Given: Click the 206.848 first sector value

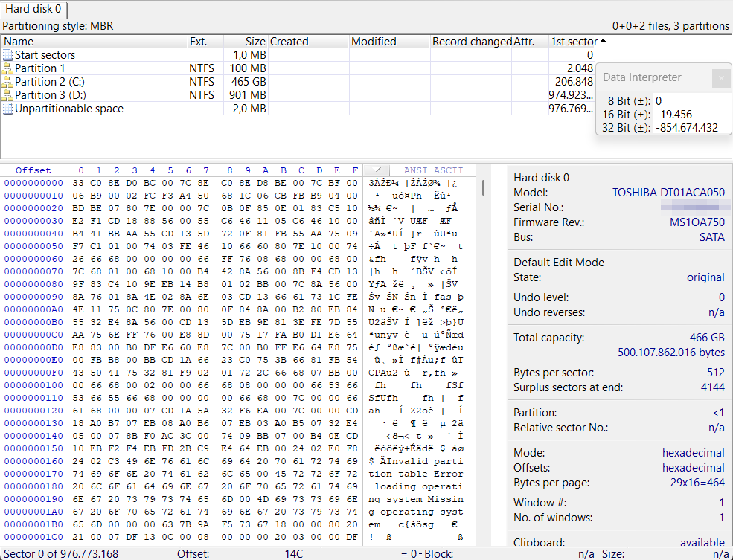Looking at the screenshot, I should [x=574, y=82].
